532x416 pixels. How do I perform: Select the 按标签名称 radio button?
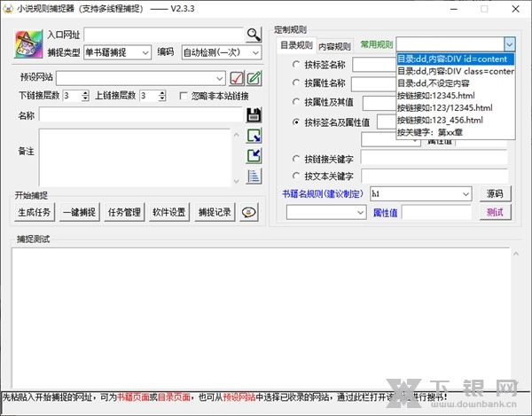tap(296, 65)
